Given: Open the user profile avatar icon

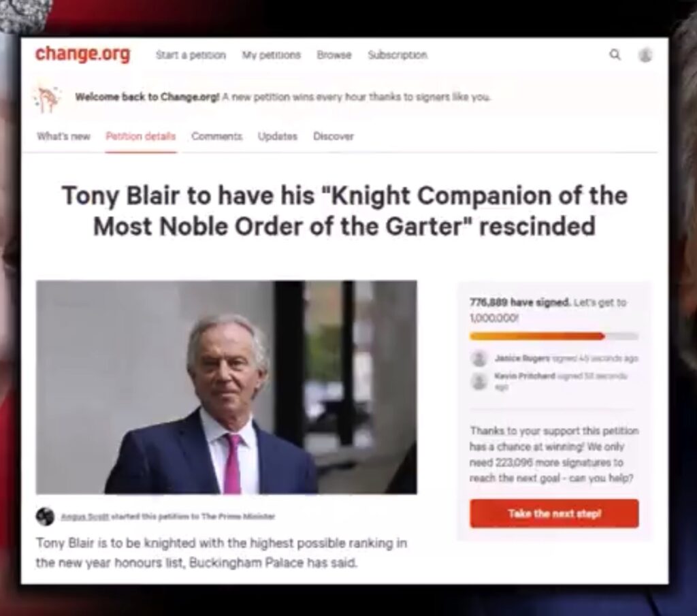Looking at the screenshot, I should pos(645,55).
